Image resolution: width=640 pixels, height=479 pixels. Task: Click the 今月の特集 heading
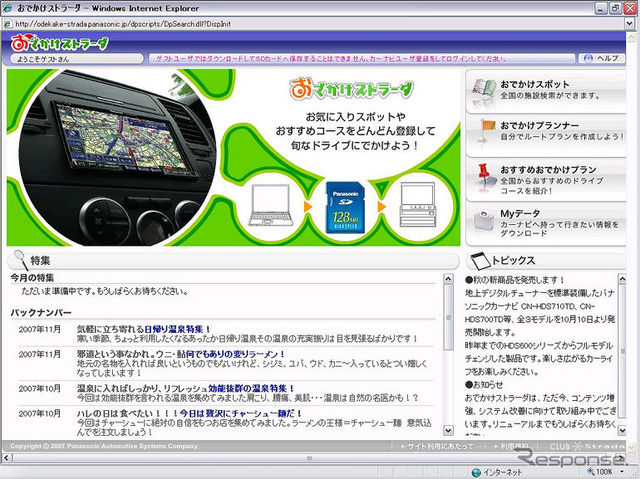tap(32, 278)
